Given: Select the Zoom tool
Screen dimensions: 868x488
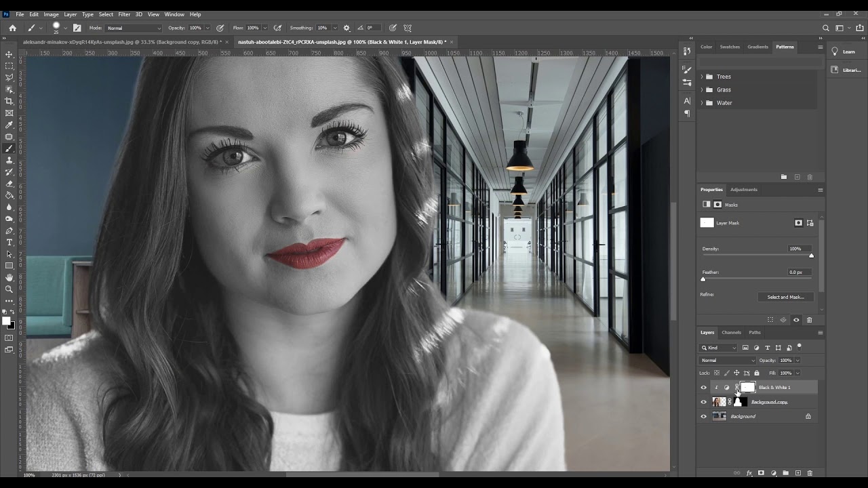Looking at the screenshot, I should pyautogui.click(x=9, y=289).
